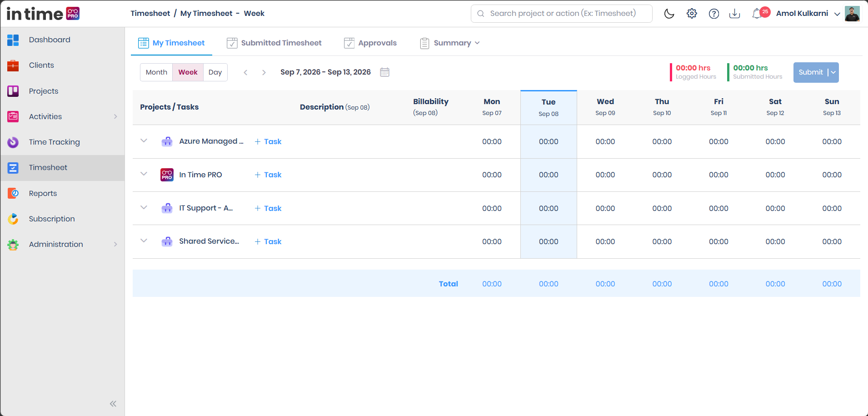Select Month view
This screenshot has width=868, height=416.
pos(156,72)
